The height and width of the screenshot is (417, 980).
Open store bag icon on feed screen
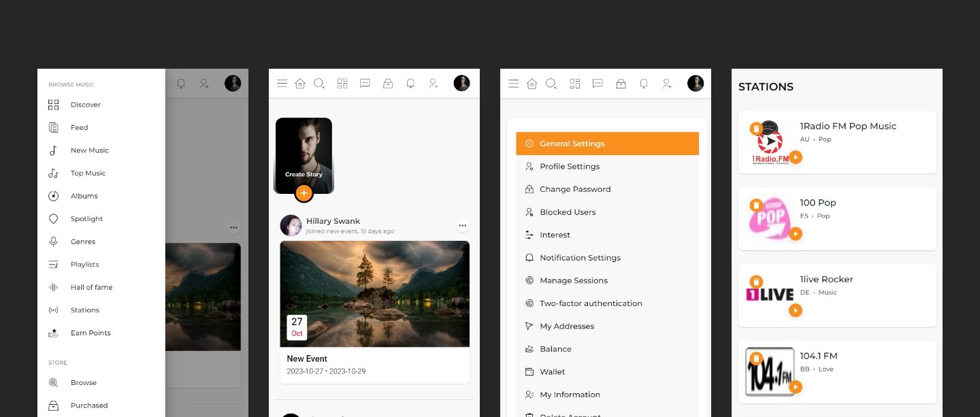(388, 84)
